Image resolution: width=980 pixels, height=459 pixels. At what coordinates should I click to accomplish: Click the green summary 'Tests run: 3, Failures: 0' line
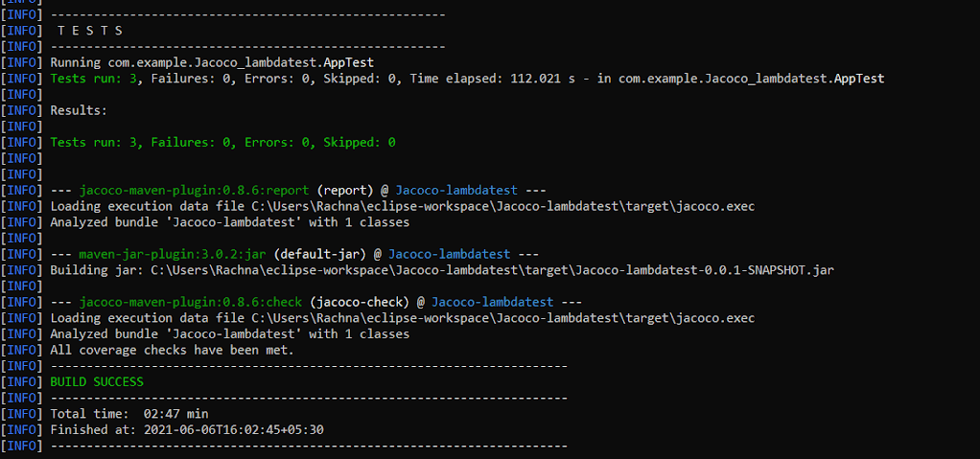click(222, 143)
